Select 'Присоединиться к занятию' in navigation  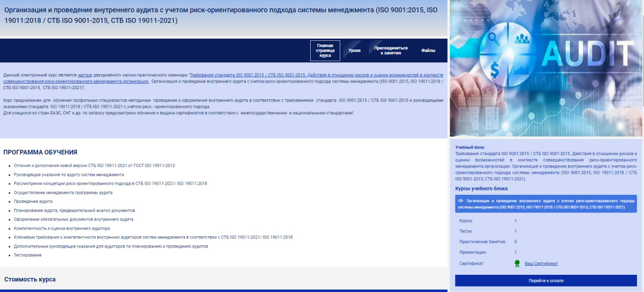(x=391, y=50)
